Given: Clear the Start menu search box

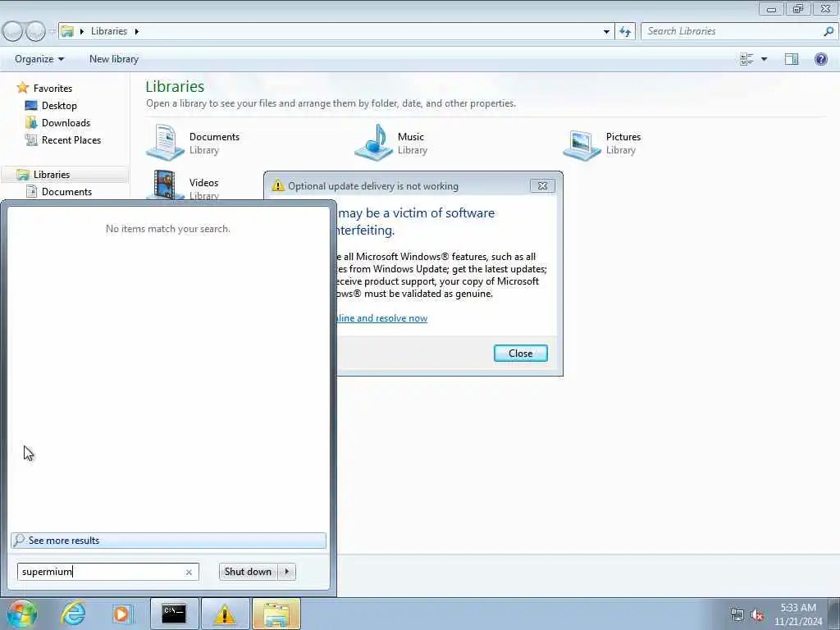Looking at the screenshot, I should (189, 572).
